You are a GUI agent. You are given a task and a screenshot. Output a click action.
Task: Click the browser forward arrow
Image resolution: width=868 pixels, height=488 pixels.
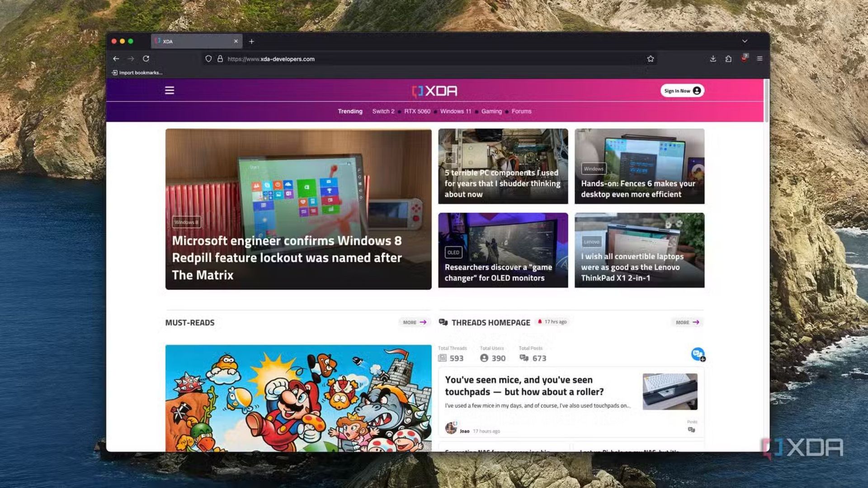point(131,59)
